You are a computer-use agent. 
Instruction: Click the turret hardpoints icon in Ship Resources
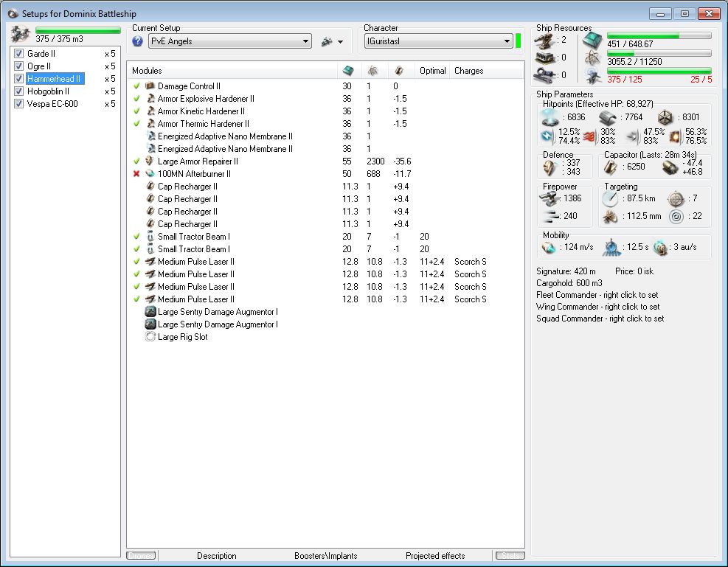click(544, 41)
